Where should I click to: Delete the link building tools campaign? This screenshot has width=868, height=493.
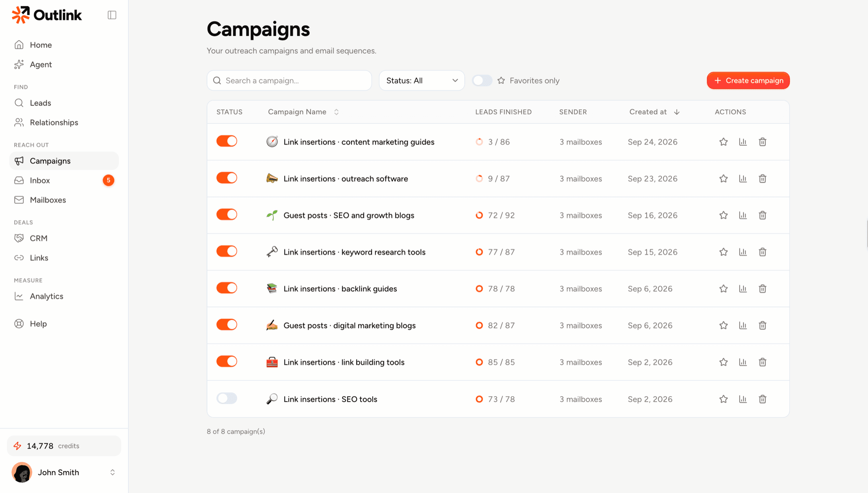point(763,362)
